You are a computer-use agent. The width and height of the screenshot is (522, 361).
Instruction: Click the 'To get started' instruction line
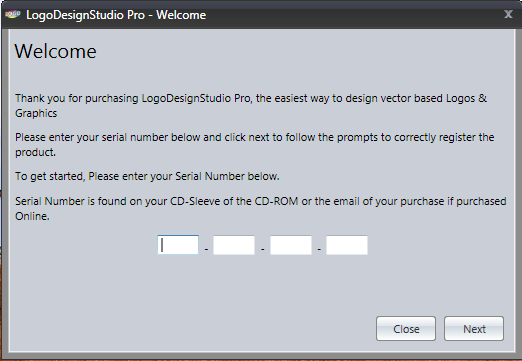pyautogui.click(x=147, y=176)
